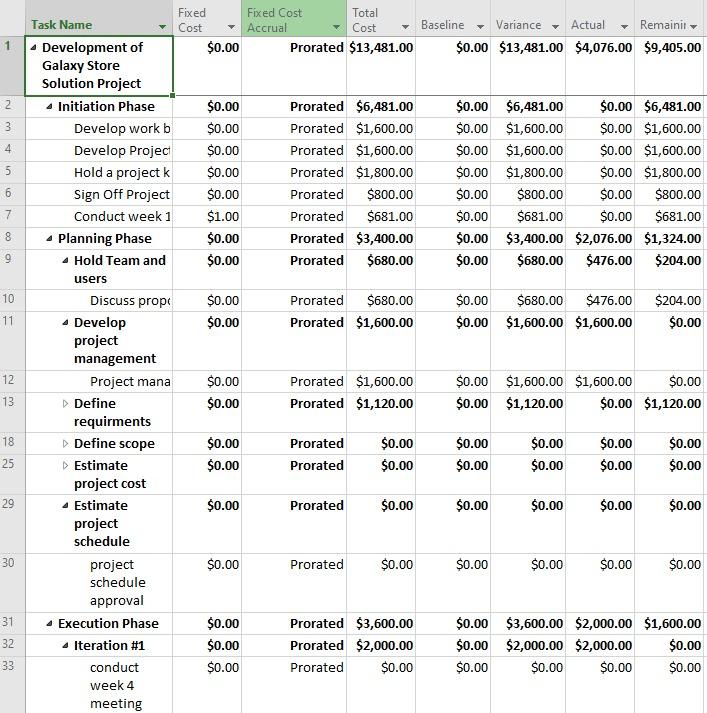707x713 pixels.
Task: Open the Fixed Cost column filter dropdown
Action: pyautogui.click(x=231, y=27)
